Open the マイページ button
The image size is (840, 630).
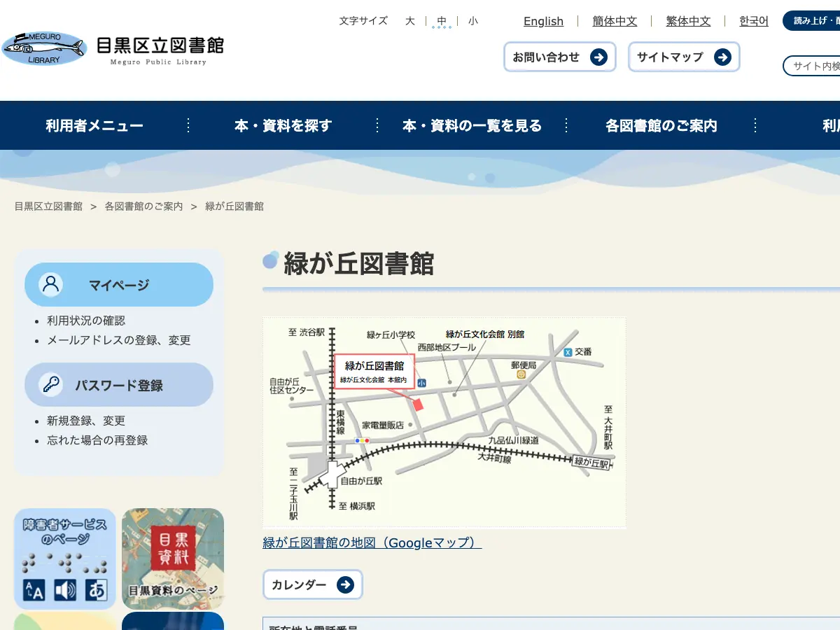pos(119,284)
